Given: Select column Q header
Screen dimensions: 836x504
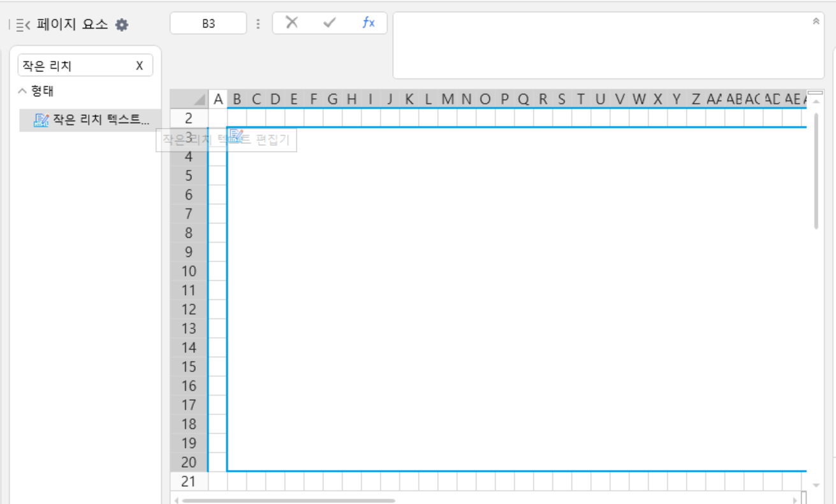Looking at the screenshot, I should [524, 99].
